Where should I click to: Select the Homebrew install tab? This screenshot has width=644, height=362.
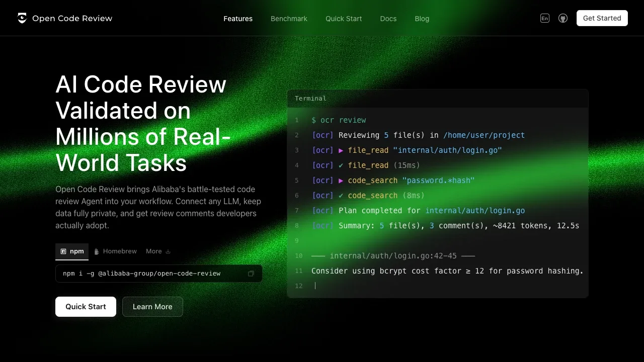[115, 251]
